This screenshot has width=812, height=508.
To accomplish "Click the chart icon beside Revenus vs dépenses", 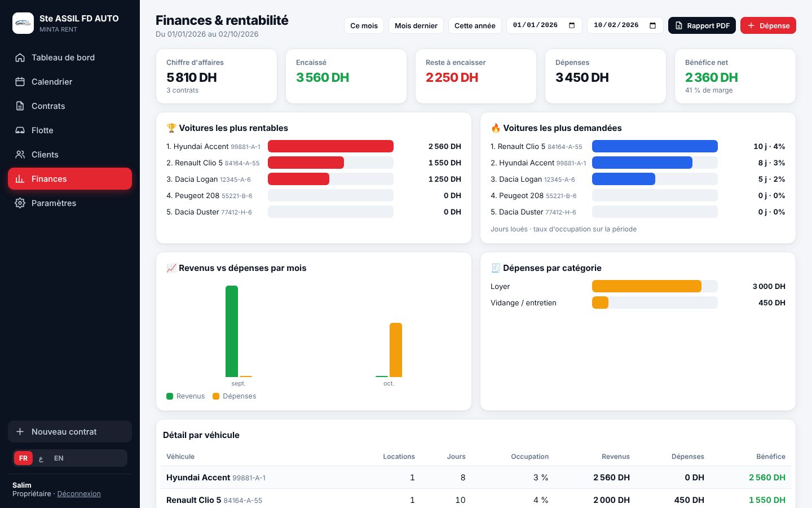I will click(171, 268).
